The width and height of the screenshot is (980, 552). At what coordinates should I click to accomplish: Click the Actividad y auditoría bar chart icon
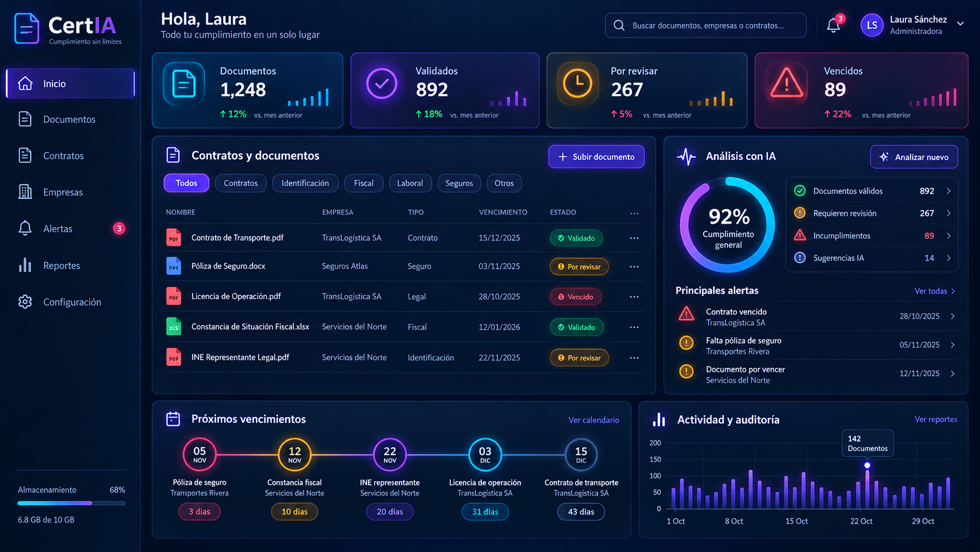point(659,419)
